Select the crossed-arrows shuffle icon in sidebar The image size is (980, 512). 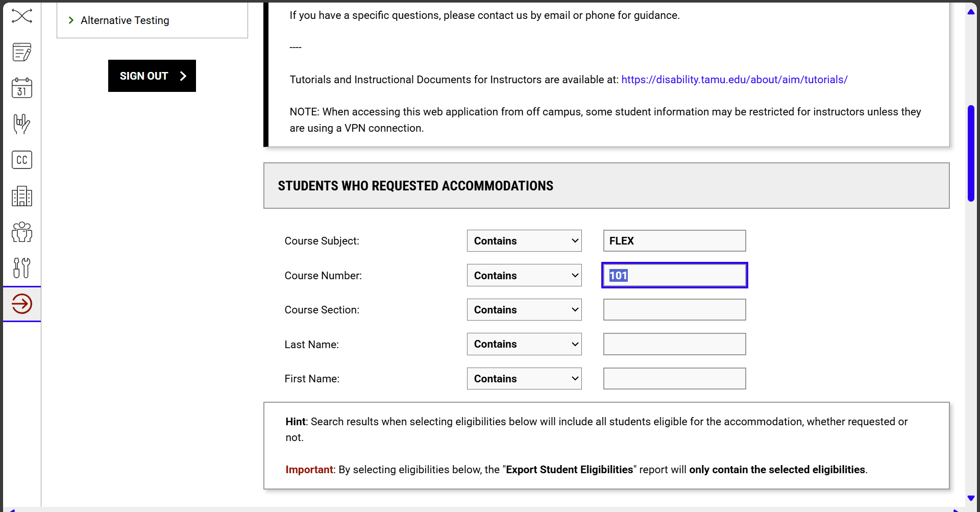(x=21, y=16)
